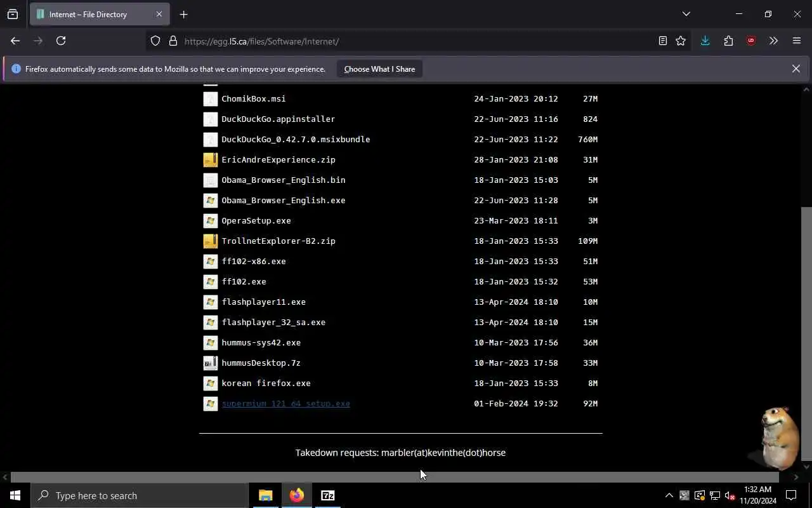
Task: Click Choose What I Share button
Action: point(379,69)
